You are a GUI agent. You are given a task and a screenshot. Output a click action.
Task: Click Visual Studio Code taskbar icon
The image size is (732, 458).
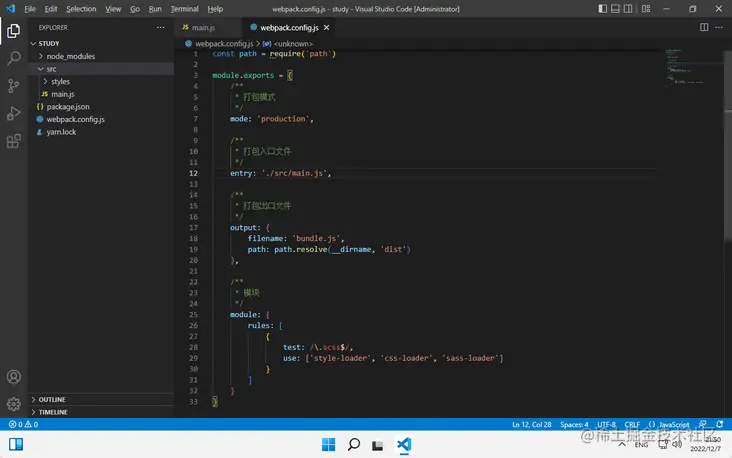pyautogui.click(x=404, y=444)
